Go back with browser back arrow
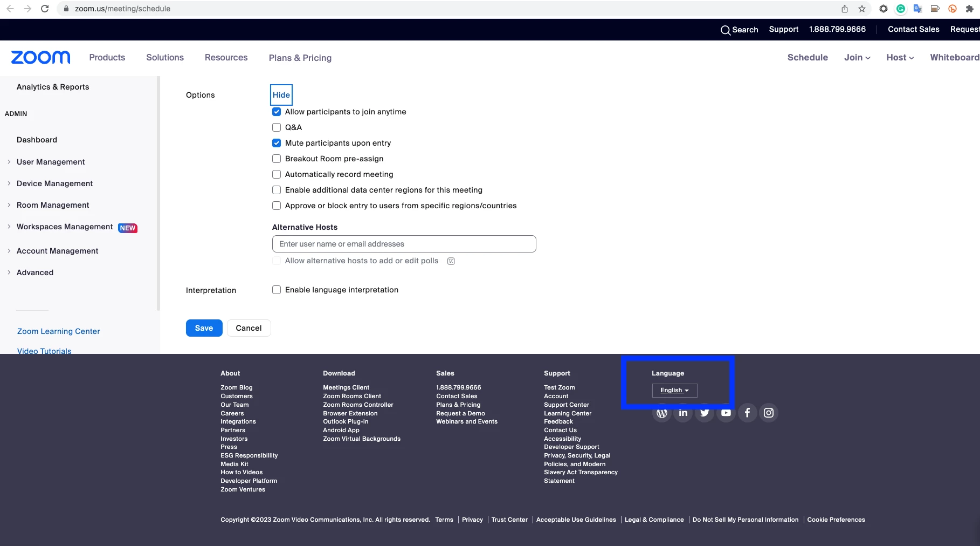 (10, 9)
